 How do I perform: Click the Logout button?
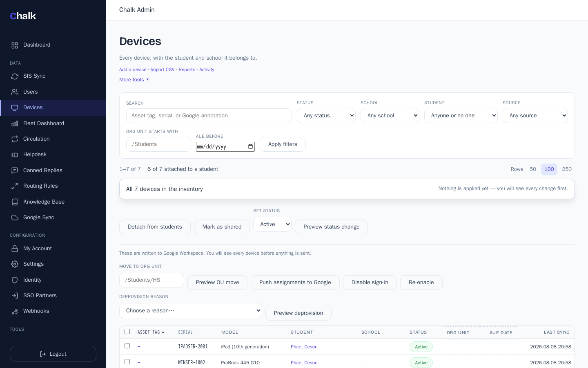(x=53, y=354)
